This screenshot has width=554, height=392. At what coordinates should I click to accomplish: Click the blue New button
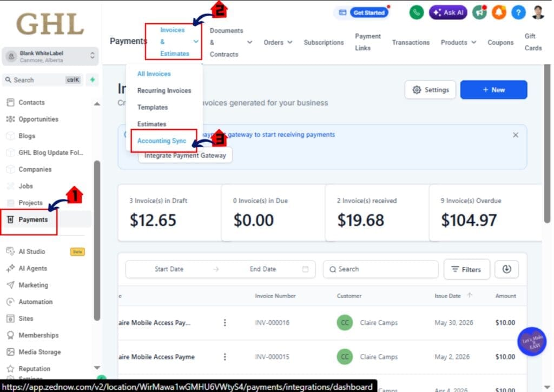pyautogui.click(x=493, y=90)
